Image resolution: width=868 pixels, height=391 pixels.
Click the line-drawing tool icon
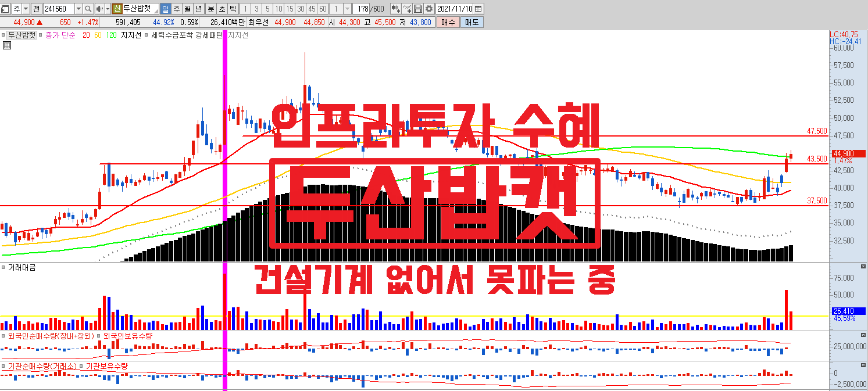(407, 9)
